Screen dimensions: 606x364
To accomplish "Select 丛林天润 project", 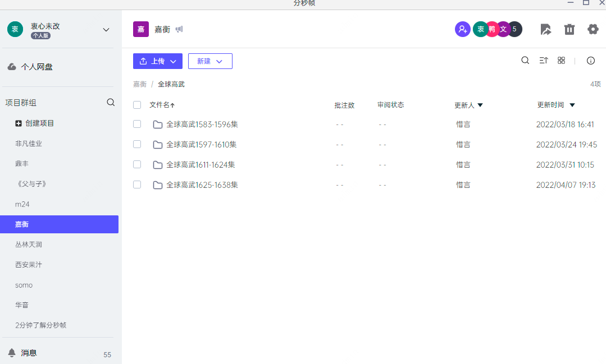I will click(29, 245).
